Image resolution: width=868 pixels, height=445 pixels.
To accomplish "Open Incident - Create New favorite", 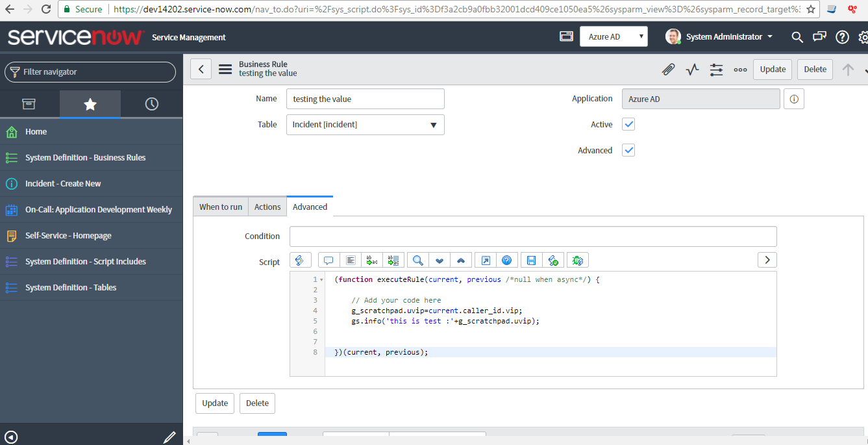I will [92, 184].
